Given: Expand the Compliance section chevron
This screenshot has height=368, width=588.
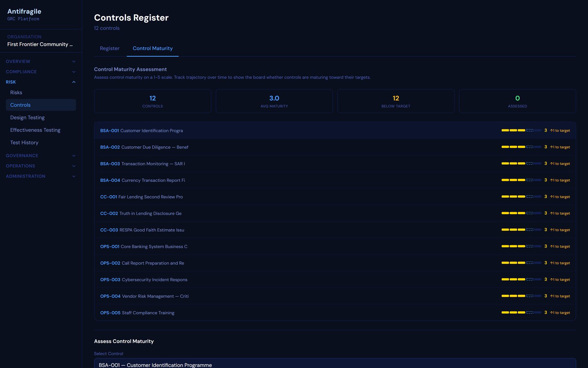Looking at the screenshot, I should click(x=74, y=72).
